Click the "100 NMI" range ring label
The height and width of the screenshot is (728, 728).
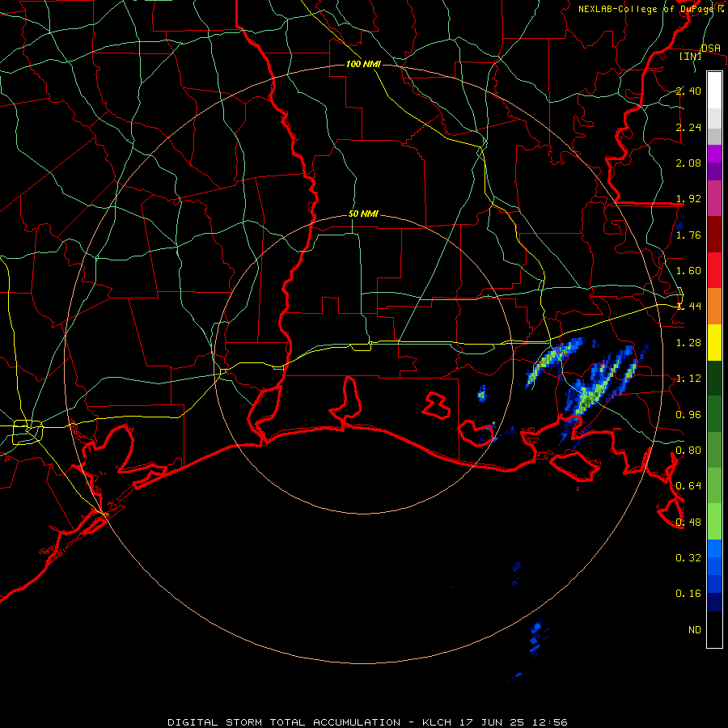(363, 64)
